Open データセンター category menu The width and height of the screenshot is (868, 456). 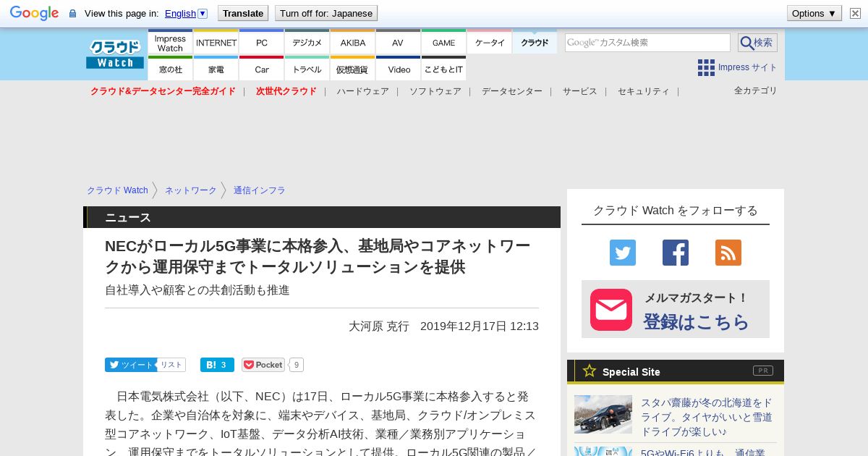pos(512,91)
